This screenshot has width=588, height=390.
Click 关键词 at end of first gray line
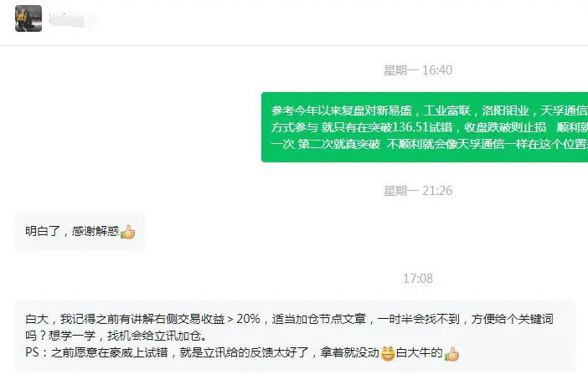[x=535, y=319]
